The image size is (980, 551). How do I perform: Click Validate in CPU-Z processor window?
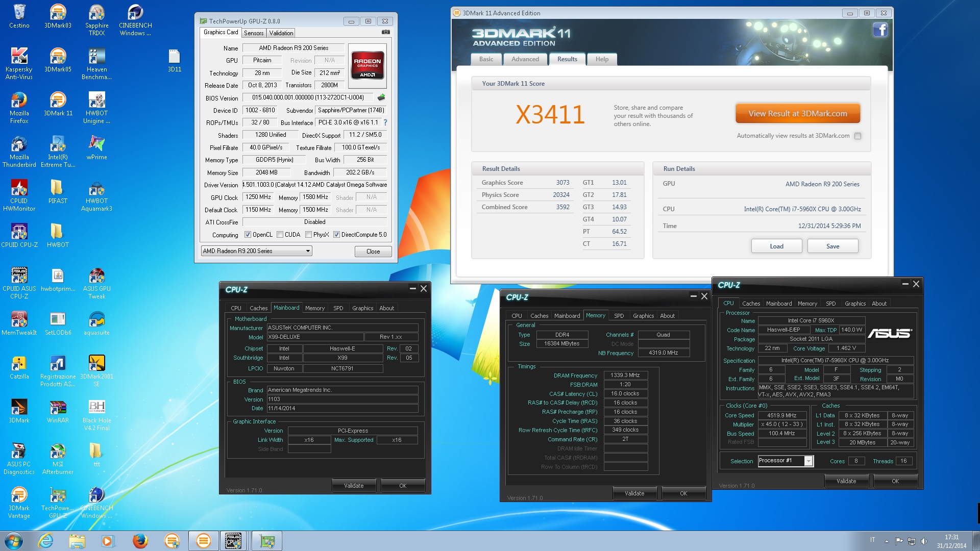[846, 481]
